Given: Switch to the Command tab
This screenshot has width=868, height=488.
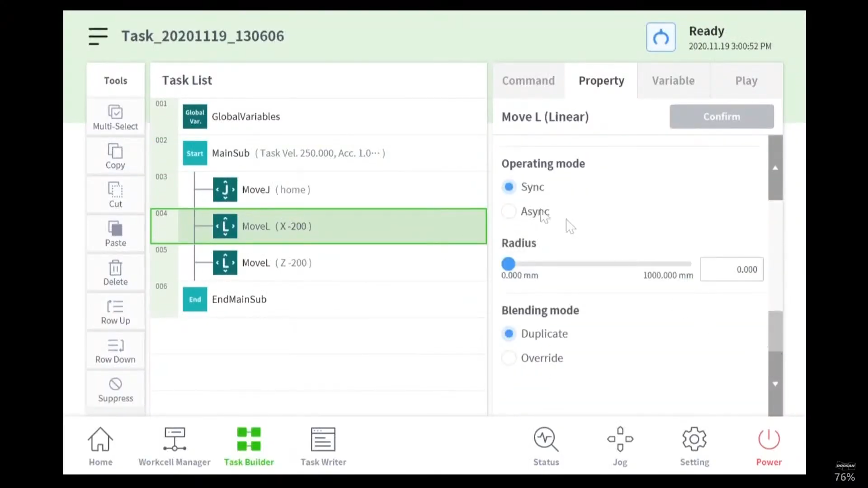Looking at the screenshot, I should click(x=528, y=80).
